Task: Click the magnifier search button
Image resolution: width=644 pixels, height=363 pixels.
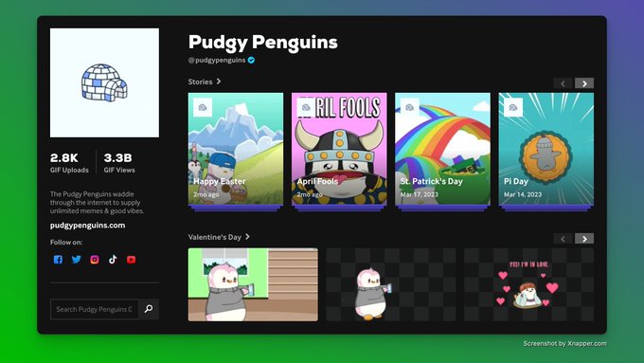Action: [149, 309]
